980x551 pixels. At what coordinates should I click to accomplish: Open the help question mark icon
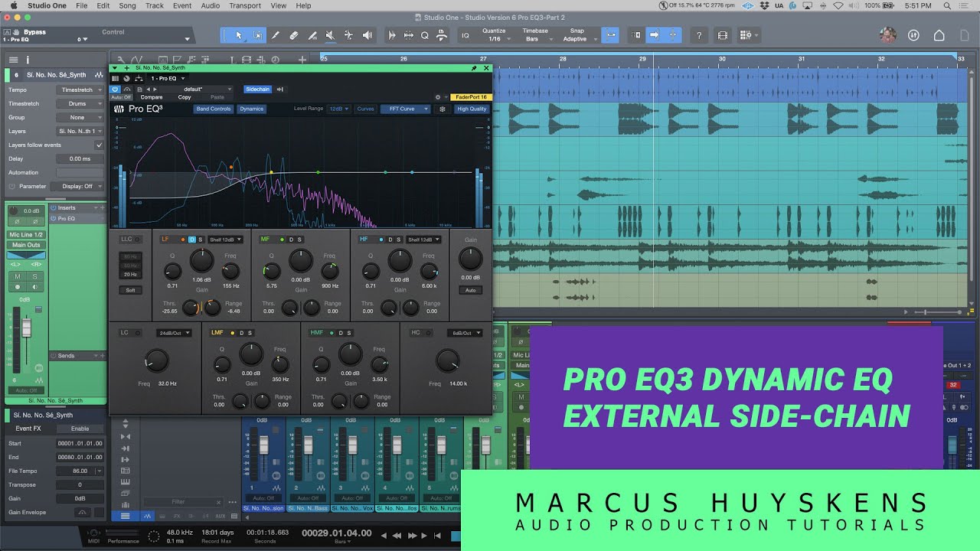(x=698, y=35)
